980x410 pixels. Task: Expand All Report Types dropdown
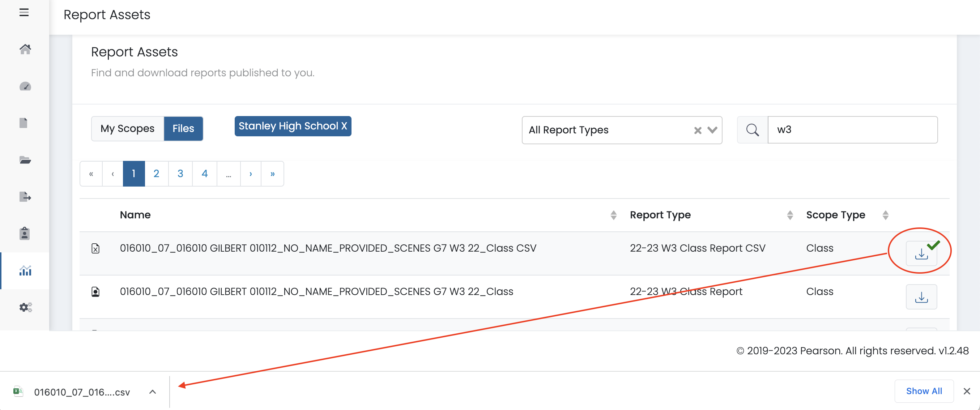pos(712,130)
